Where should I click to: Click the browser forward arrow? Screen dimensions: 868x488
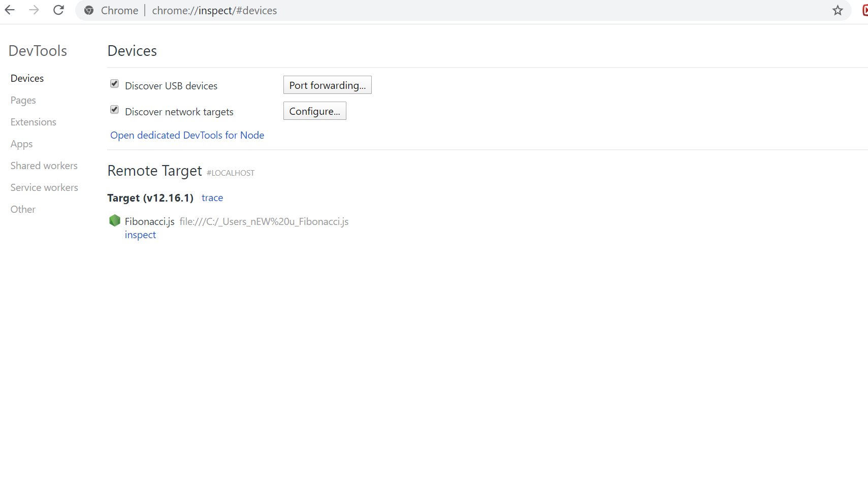click(x=34, y=10)
